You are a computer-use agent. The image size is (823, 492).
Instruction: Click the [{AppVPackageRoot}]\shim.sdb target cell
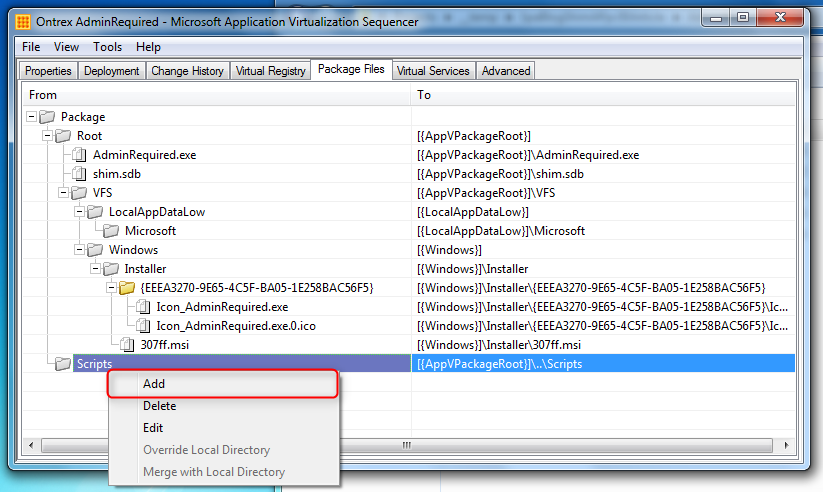click(x=603, y=174)
